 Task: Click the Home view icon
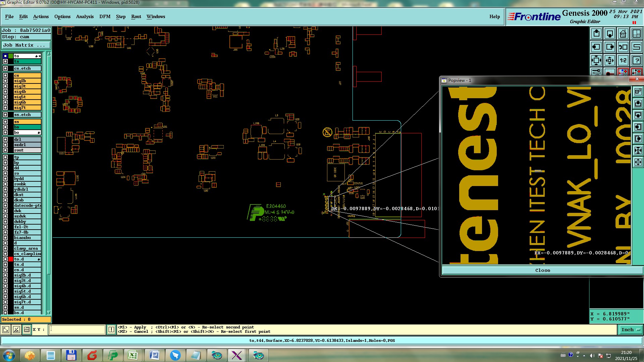pos(623,34)
